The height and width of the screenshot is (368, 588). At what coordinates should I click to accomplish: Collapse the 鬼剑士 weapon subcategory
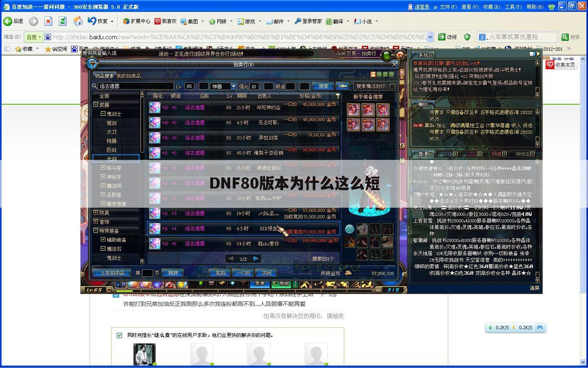coord(103,114)
